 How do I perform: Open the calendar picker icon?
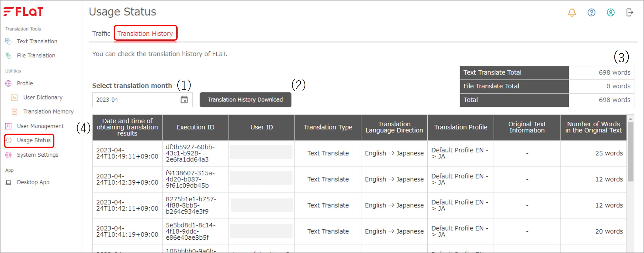click(184, 100)
